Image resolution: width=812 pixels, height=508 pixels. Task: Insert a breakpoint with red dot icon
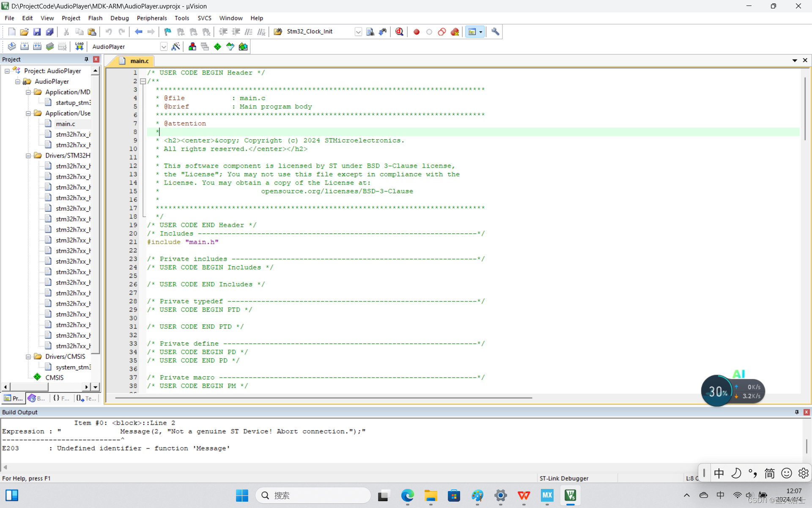click(x=417, y=32)
